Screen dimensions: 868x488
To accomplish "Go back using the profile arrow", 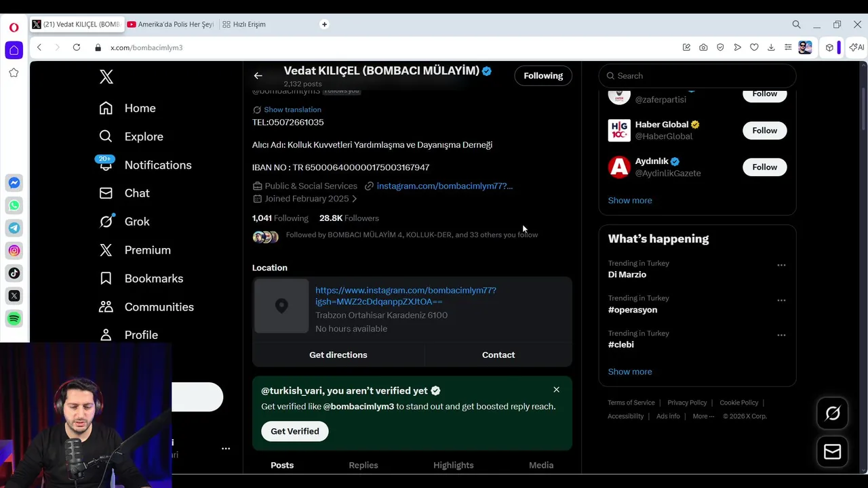I will [258, 76].
